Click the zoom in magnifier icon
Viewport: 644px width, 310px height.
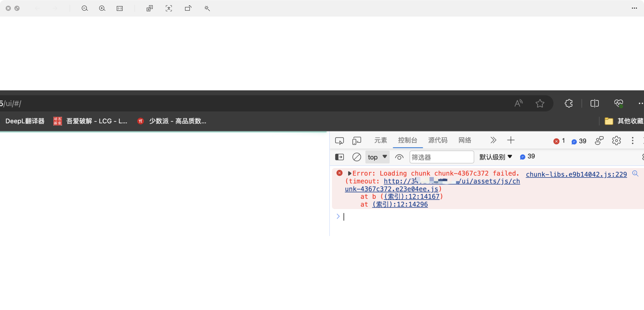coord(102,8)
